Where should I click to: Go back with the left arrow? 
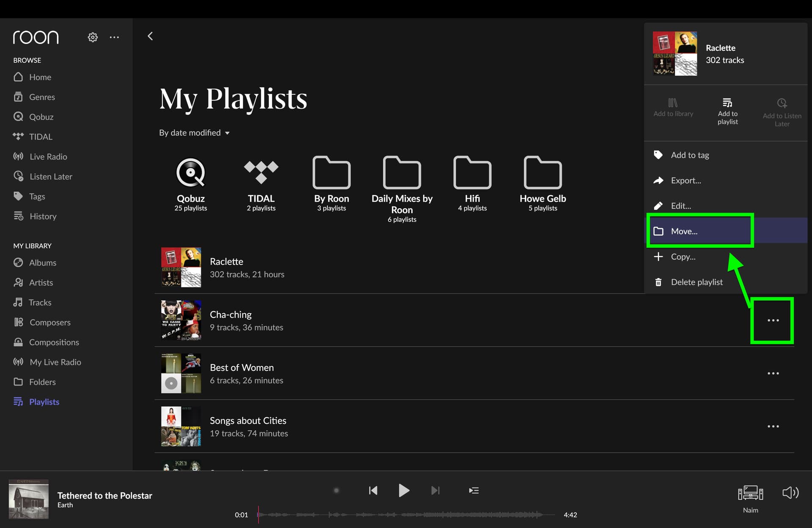click(150, 36)
